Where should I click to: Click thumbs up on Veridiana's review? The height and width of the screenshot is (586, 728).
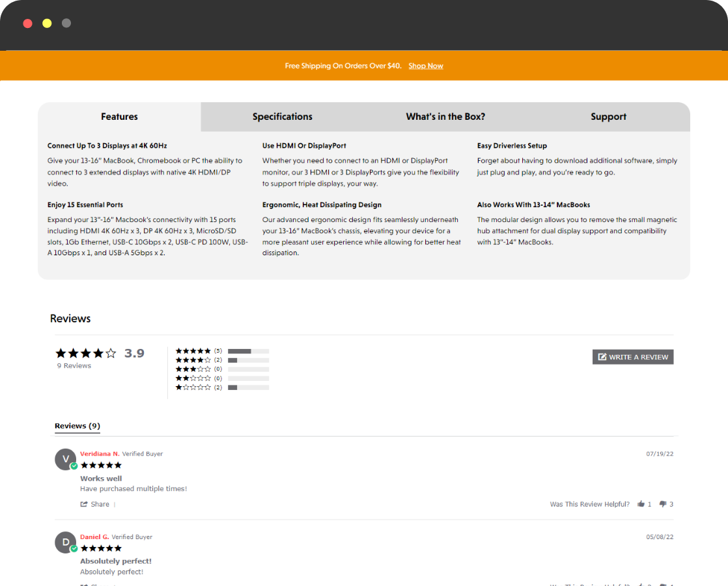pos(641,504)
